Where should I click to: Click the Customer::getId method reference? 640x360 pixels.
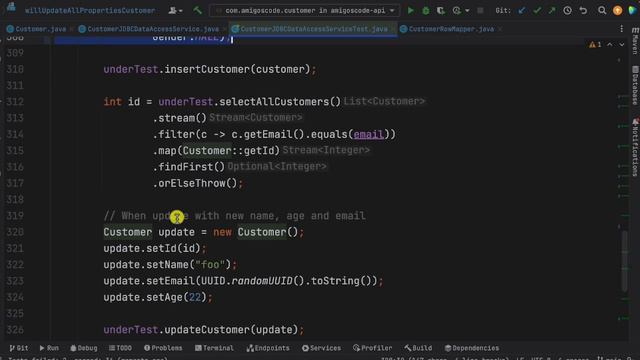[231, 151]
